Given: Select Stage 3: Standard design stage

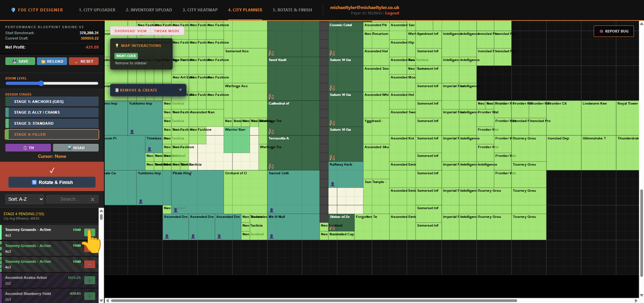Looking at the screenshot, I should (52, 124).
